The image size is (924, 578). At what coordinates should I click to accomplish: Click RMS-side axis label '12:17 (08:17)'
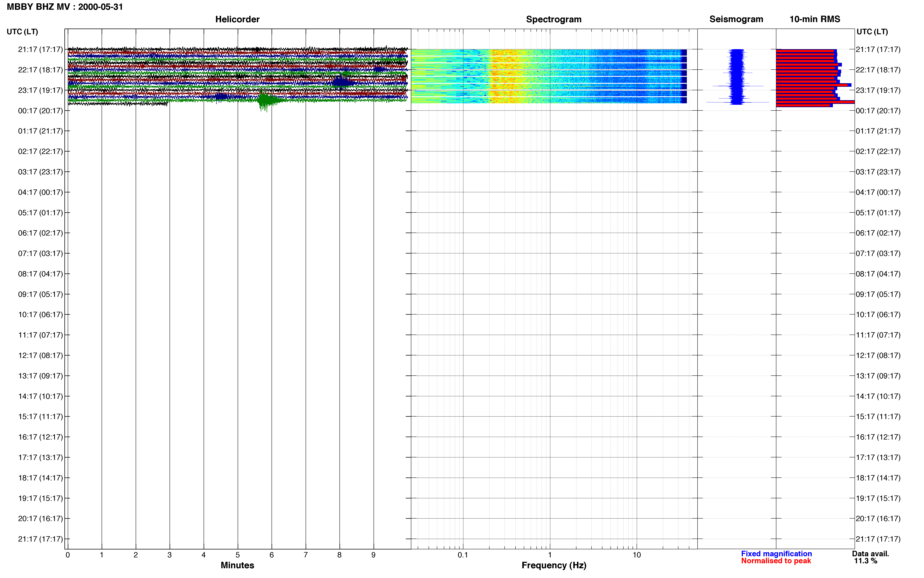[x=878, y=355]
